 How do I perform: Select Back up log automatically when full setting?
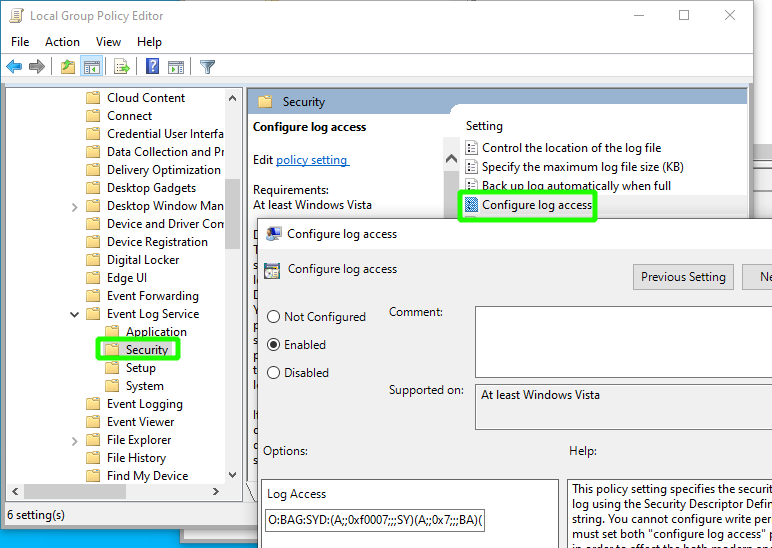(x=577, y=186)
